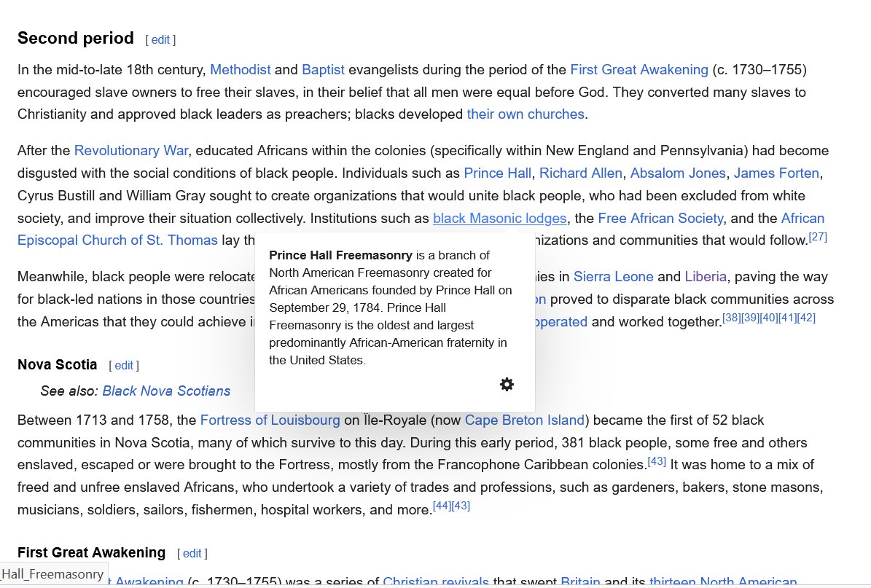
Task: Follow the black Masonic lodges link
Action: pos(499,219)
